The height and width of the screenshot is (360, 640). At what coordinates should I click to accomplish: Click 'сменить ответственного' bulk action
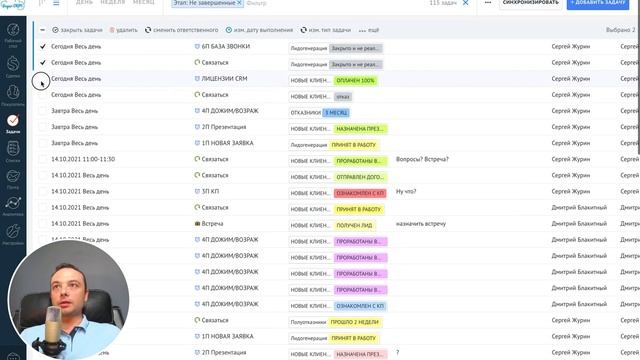(x=182, y=30)
